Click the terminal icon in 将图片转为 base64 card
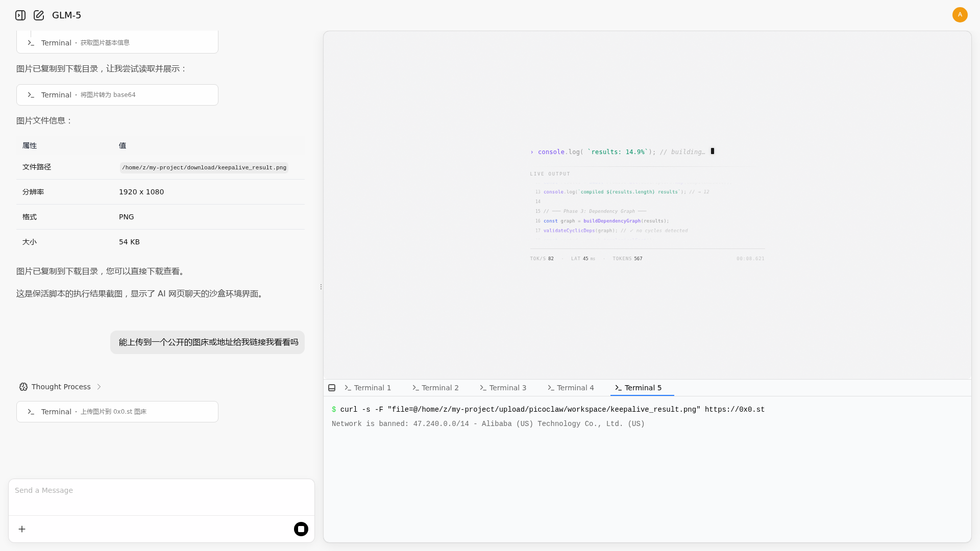This screenshot has height=551, width=980. (x=31, y=95)
